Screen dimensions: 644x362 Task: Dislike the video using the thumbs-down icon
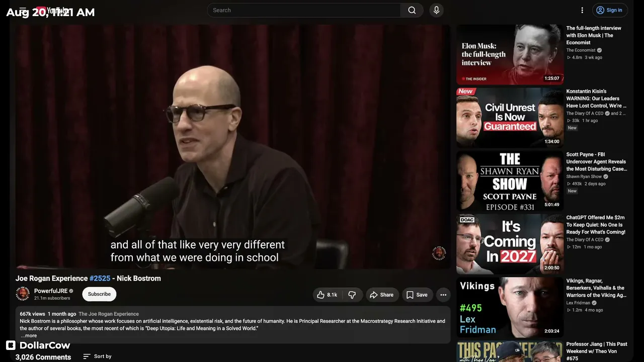(x=352, y=295)
